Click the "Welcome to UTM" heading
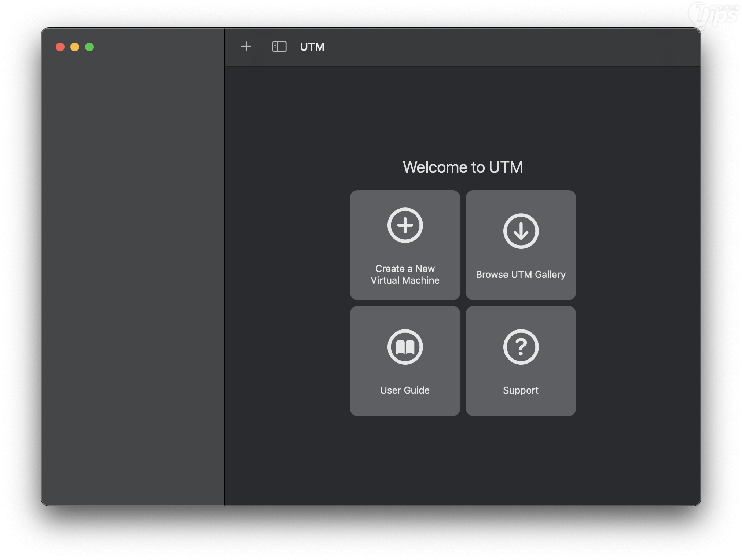742x560 pixels. click(463, 167)
